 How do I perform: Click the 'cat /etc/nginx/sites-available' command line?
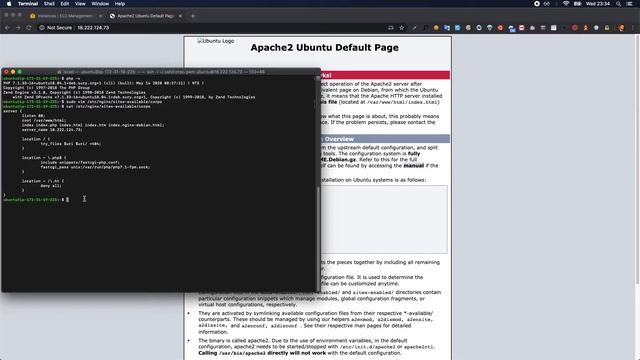(76, 107)
